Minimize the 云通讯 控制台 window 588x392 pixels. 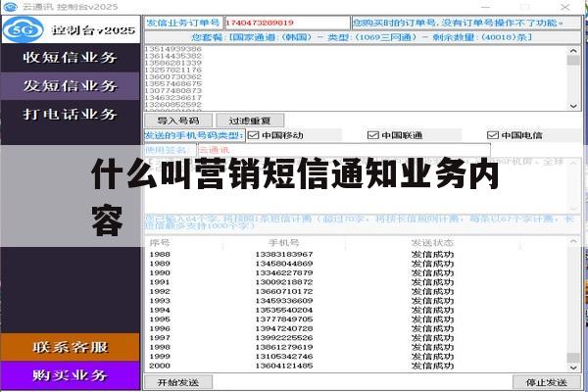click(x=486, y=7)
